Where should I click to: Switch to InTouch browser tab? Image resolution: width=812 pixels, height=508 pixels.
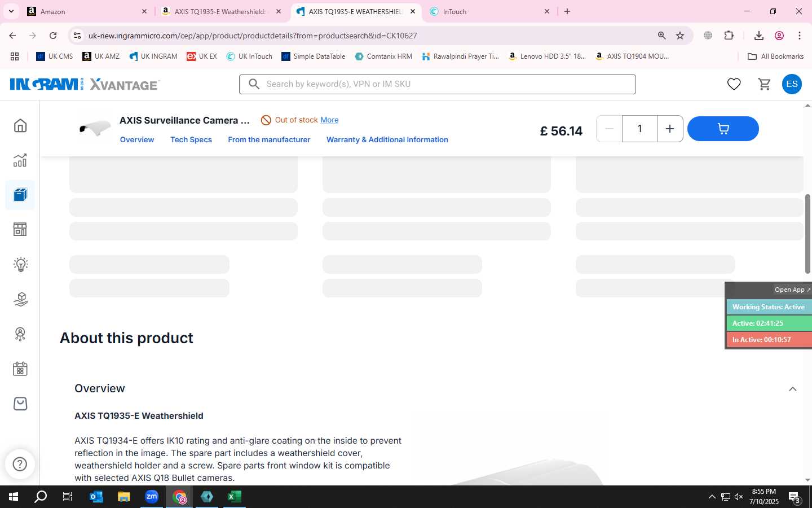[489, 11]
